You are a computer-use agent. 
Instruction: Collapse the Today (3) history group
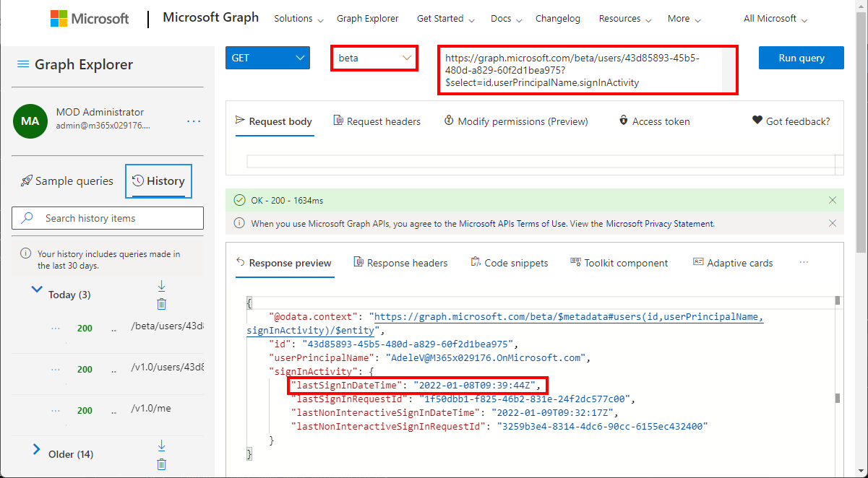coord(37,290)
